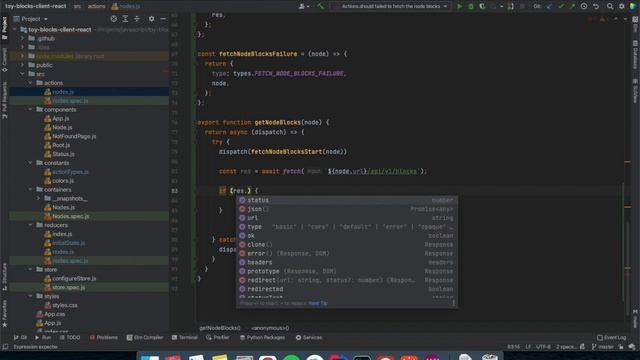Open Root.js file

pyautogui.click(x=61, y=145)
